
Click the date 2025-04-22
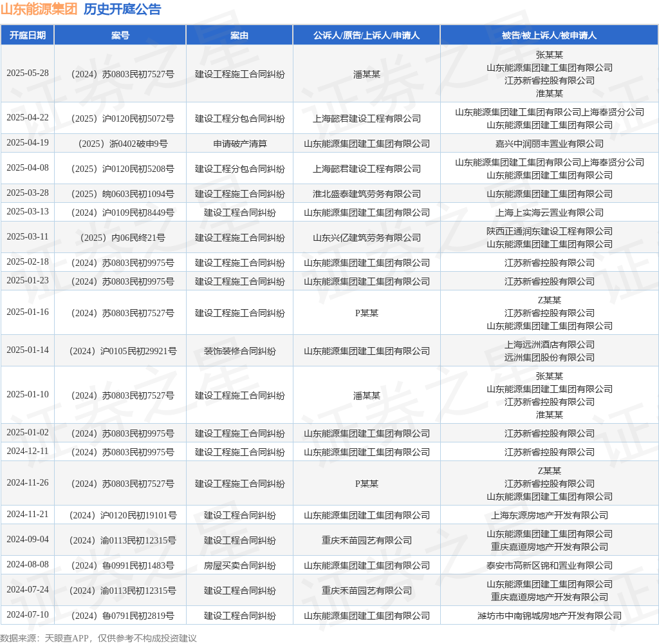(28, 118)
